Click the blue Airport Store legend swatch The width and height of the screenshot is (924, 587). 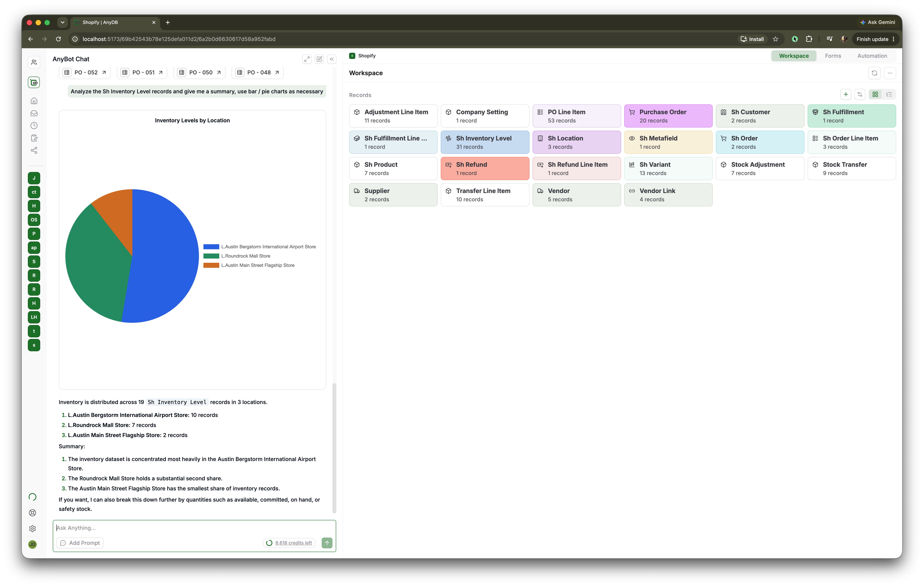(x=211, y=247)
